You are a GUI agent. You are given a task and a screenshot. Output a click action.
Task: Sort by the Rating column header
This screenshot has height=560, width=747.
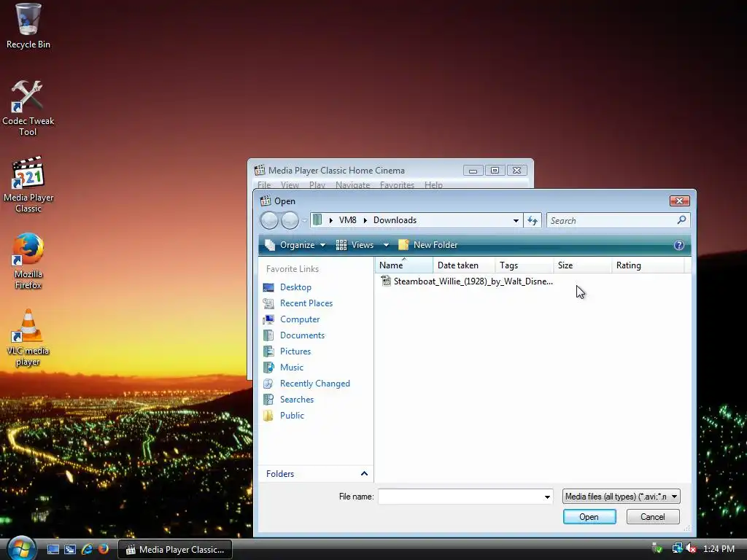648,265
